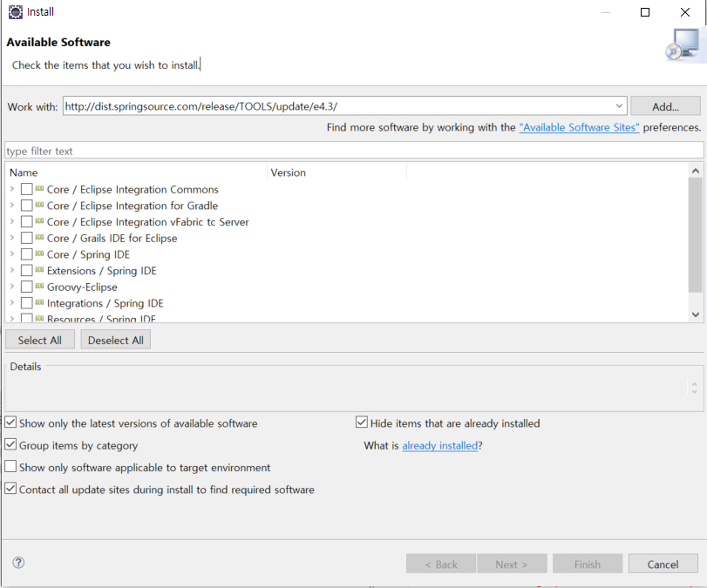Click category icon for Core / Eclipse Integration Commons

tap(40, 189)
